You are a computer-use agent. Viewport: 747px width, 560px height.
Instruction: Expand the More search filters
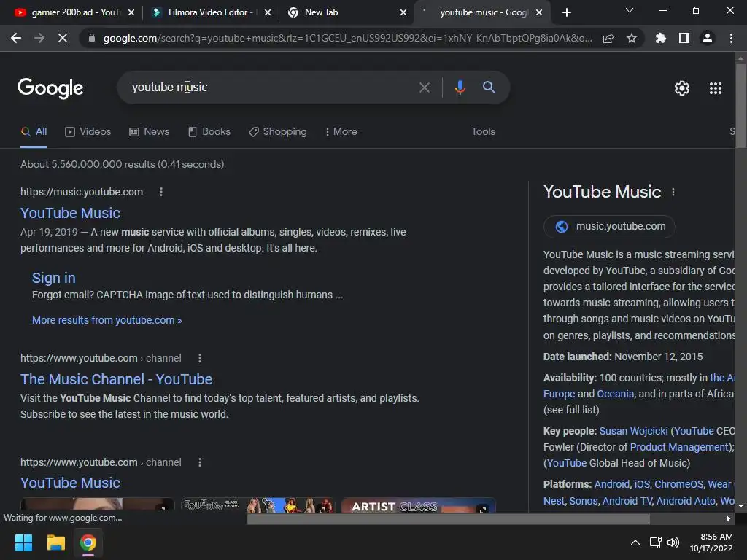pyautogui.click(x=341, y=131)
